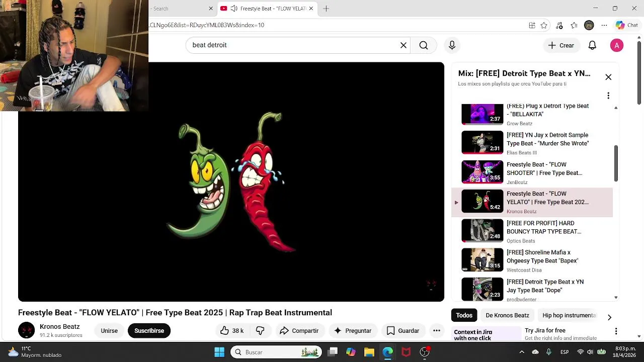Click taskbar Buscar search box
Image resolution: width=644 pixels, height=362 pixels.
point(276,352)
